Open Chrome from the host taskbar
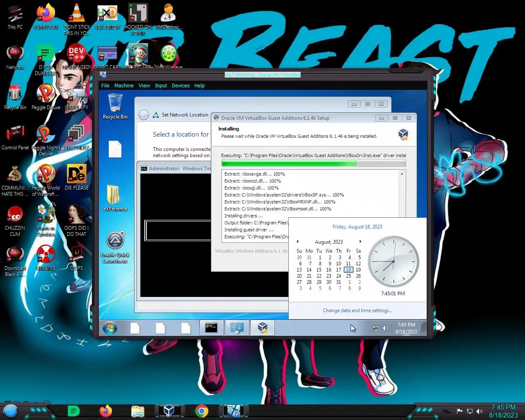525x420 pixels. (201, 411)
